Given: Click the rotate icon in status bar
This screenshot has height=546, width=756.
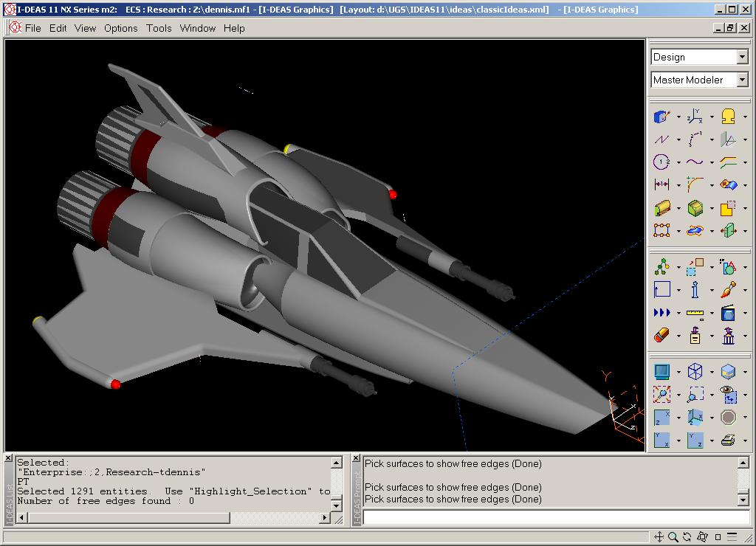Looking at the screenshot, I should click(687, 537).
